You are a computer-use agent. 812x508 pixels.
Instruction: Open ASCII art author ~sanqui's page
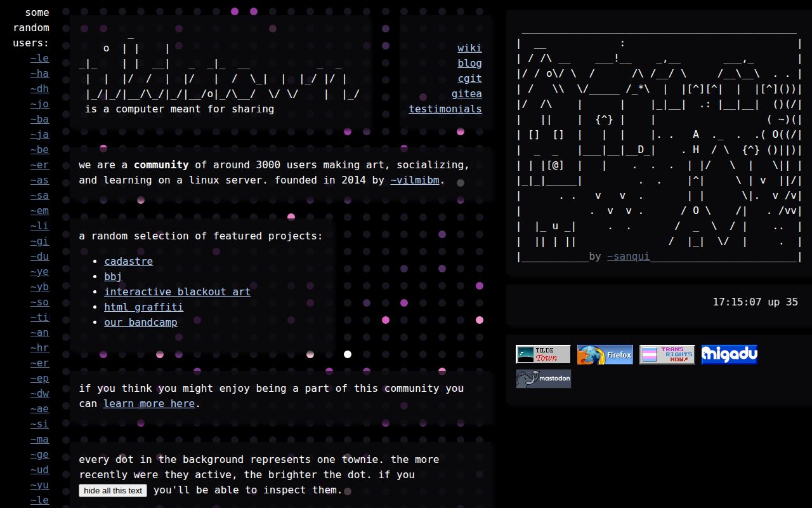coord(628,257)
